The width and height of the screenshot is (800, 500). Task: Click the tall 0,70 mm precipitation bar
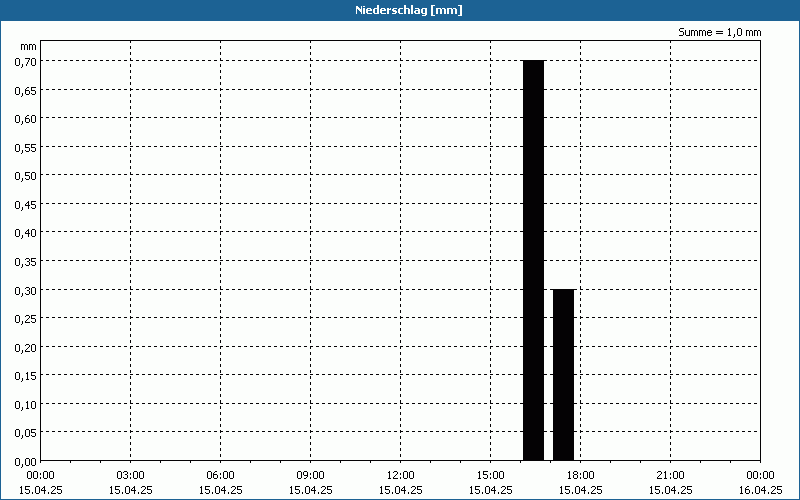point(534,260)
